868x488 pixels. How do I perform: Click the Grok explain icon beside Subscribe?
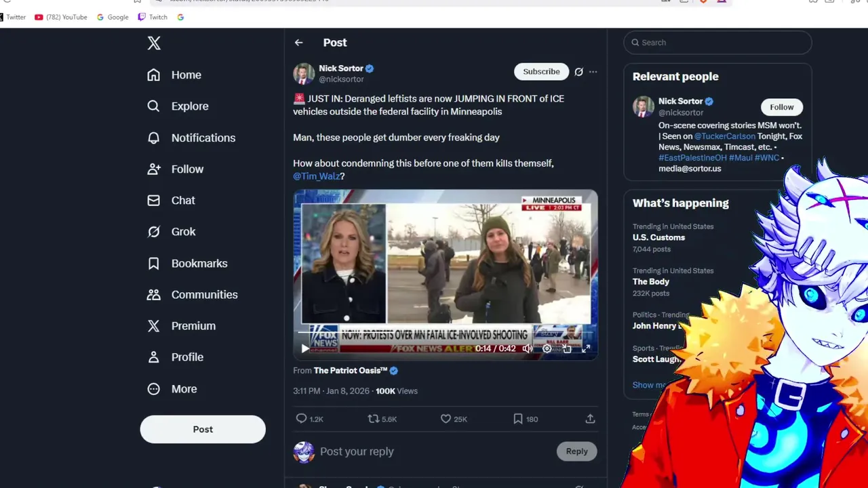(x=578, y=71)
